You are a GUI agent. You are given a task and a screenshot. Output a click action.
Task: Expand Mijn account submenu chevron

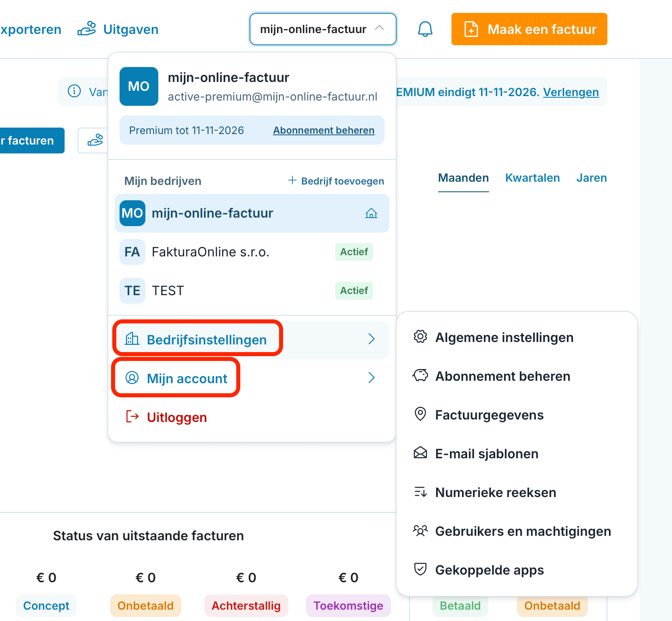(x=372, y=378)
